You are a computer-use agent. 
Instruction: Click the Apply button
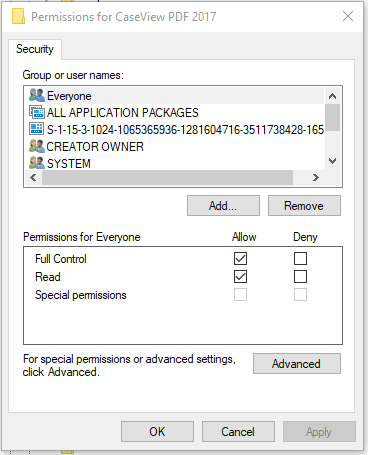tap(319, 432)
